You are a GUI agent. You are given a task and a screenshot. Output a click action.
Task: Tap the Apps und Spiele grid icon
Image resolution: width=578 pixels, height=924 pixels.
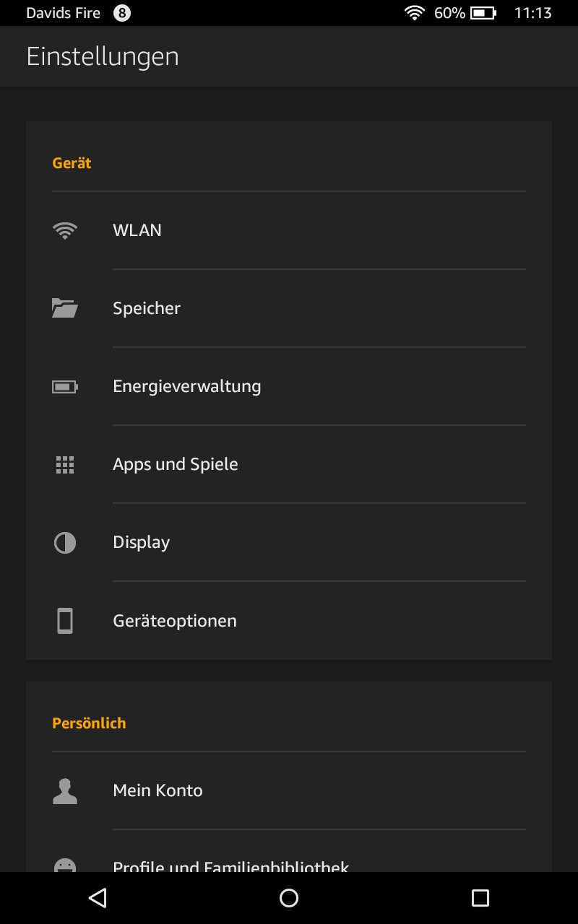(65, 465)
